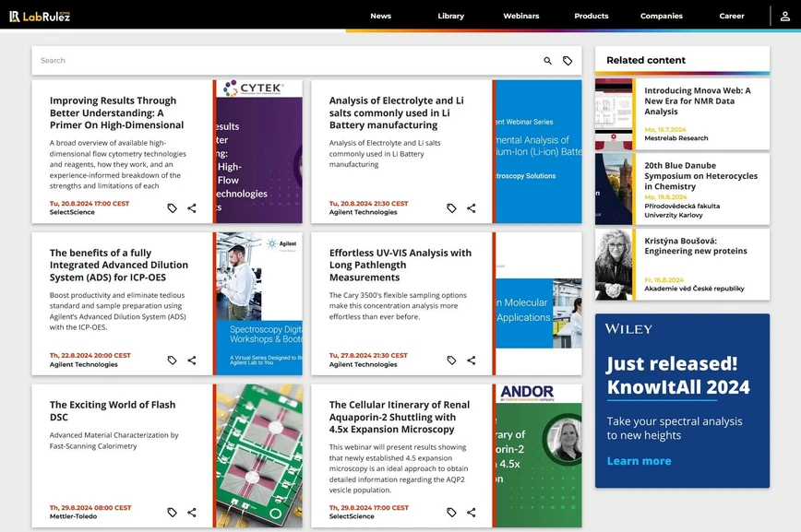This screenshot has width=801, height=532.
Task: Open 'Effortless UV-VIS Analysis with Long Pathlength' title
Action: 400,265
